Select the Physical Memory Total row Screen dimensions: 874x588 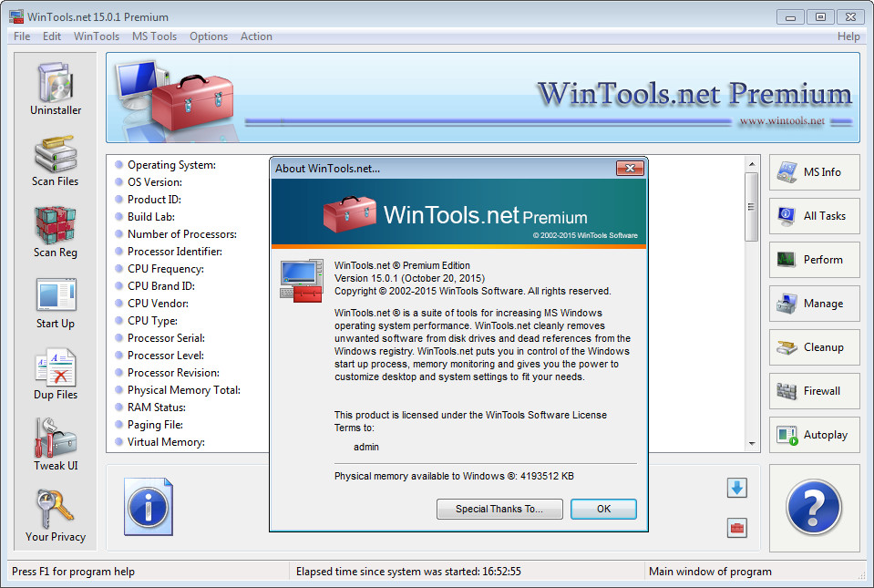(x=178, y=389)
